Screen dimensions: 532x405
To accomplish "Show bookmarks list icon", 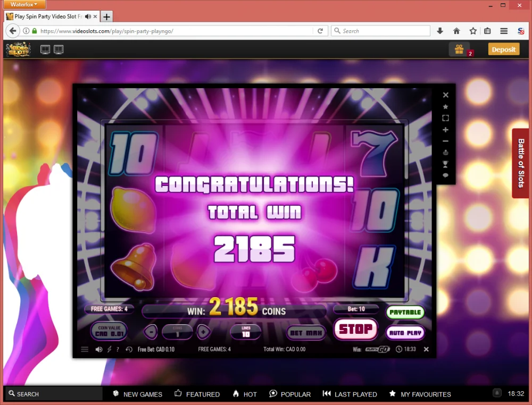I will 487,31.
